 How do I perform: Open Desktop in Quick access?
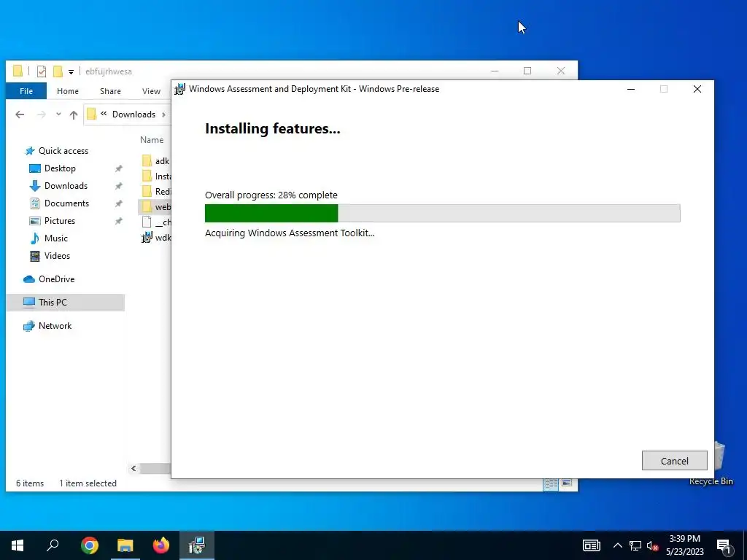pyautogui.click(x=60, y=168)
